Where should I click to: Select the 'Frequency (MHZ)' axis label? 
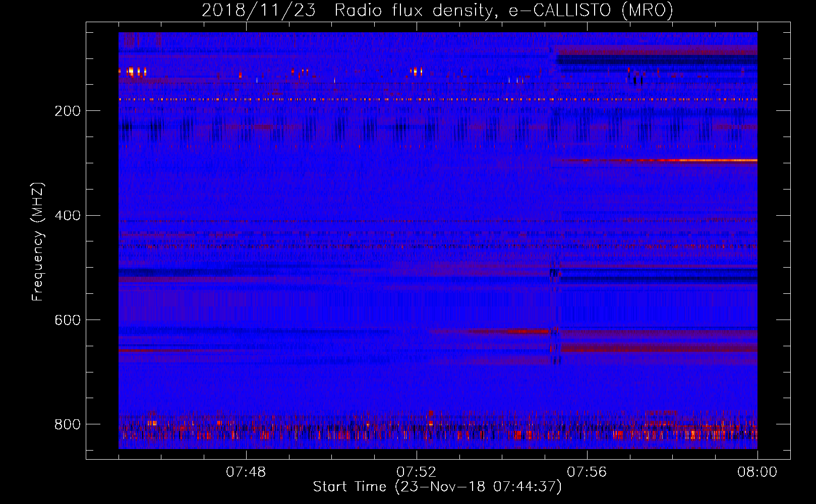37,242
